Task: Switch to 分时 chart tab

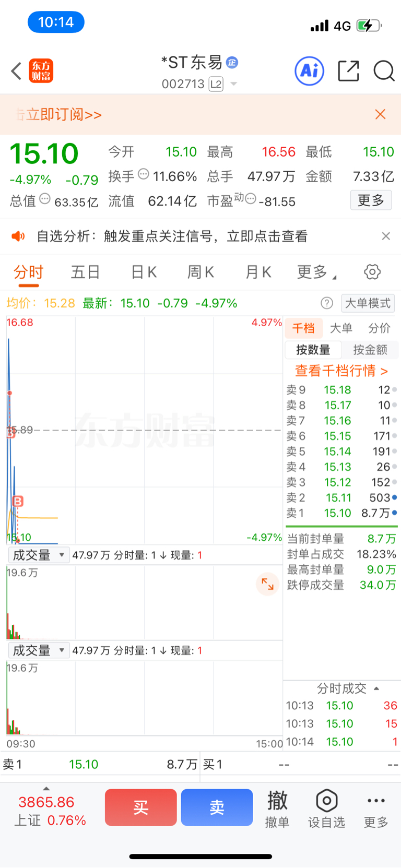Action: (x=28, y=272)
